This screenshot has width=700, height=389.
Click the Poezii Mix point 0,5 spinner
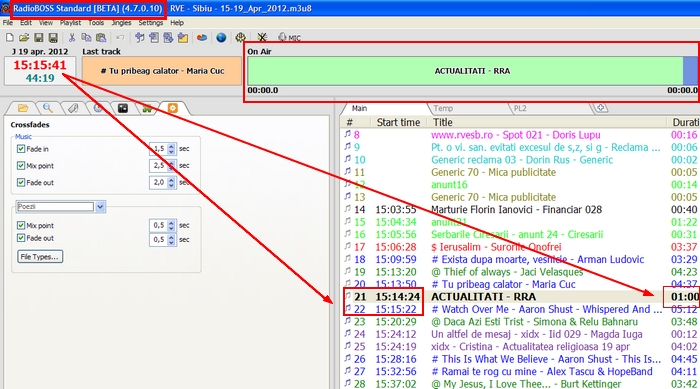[162, 225]
